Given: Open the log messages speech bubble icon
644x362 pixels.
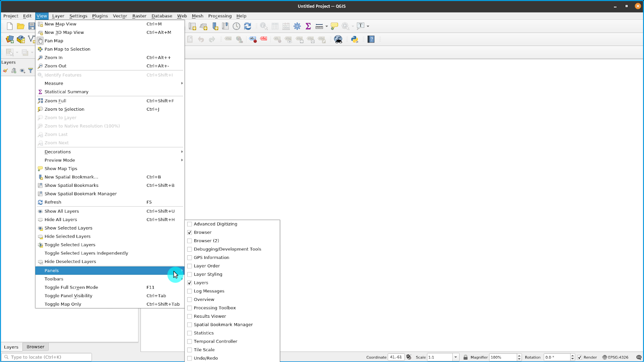Looking at the screenshot, I should pos(639,357).
